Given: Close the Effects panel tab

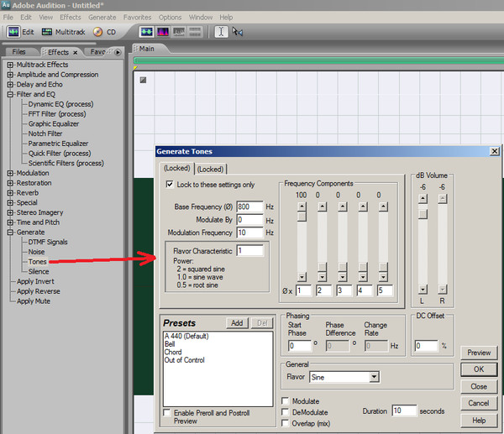Looking at the screenshot, I should (76, 52).
